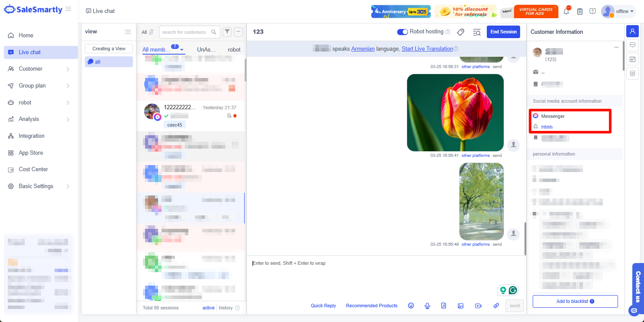The image size is (644, 322).
Task: Click the 10% discount for referrals banner
Action: (x=465, y=12)
